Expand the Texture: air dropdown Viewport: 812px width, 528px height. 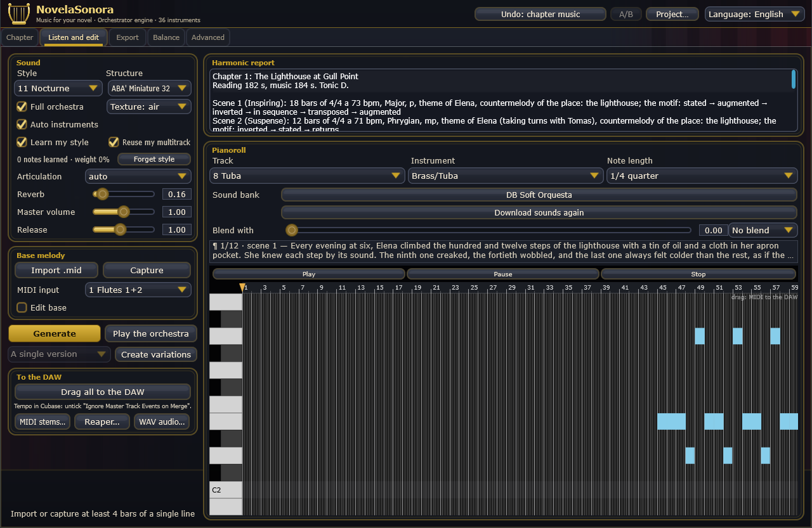[149, 106]
